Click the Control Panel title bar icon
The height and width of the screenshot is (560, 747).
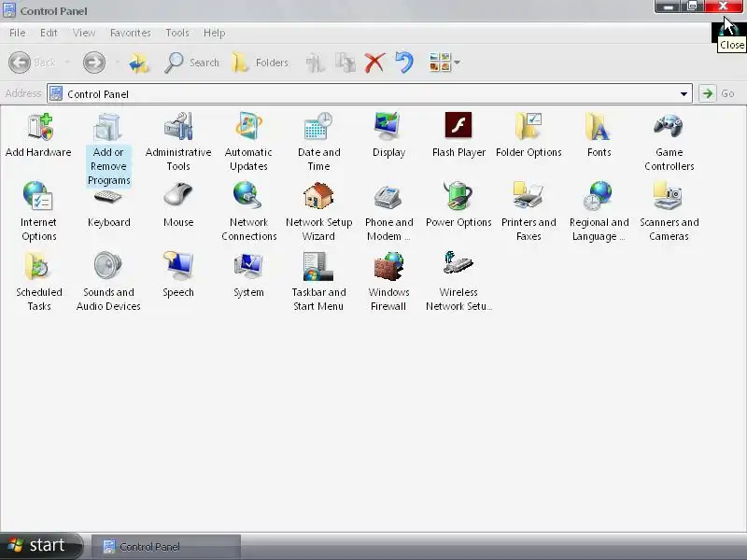pos(9,10)
